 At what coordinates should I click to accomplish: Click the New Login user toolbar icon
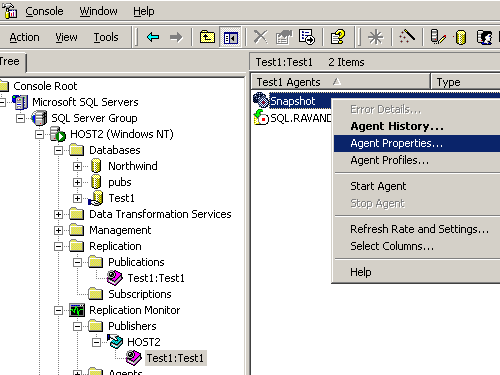(484, 37)
